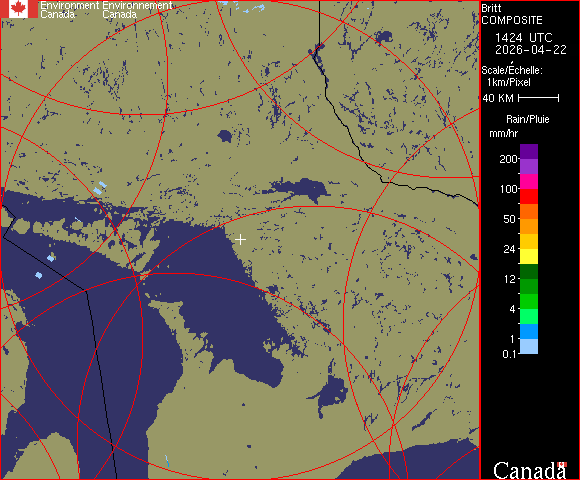Click the light blue rain echo near the north shore
Screen dimensions: 580x480
(x=100, y=188)
